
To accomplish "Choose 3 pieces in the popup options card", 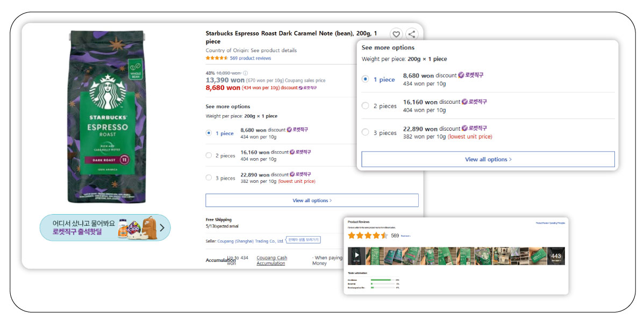I will pos(366,132).
